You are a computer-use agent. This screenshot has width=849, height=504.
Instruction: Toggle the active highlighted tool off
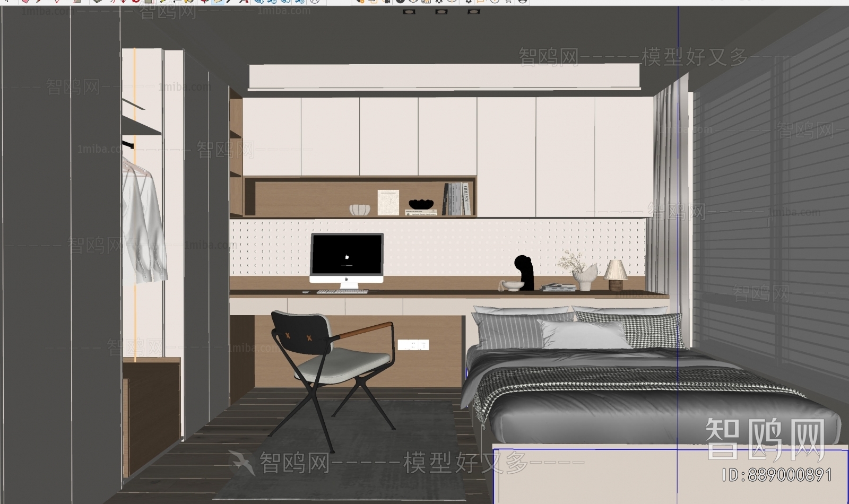click(218, 3)
